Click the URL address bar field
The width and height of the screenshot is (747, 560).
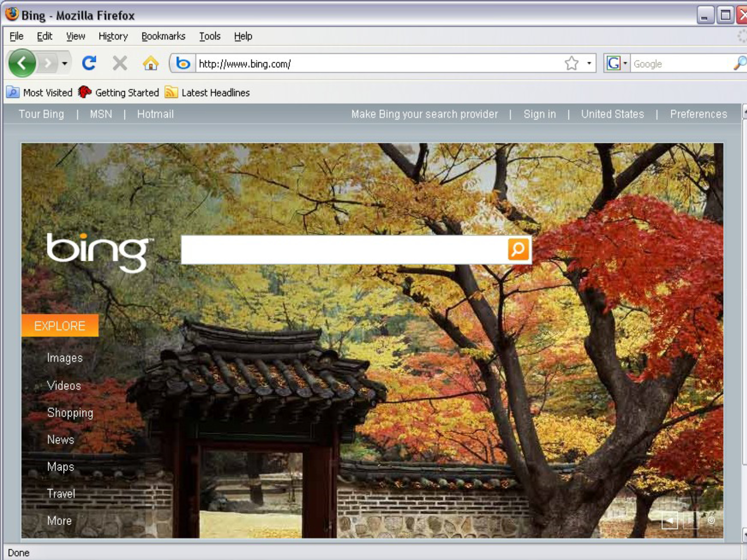[x=379, y=64]
